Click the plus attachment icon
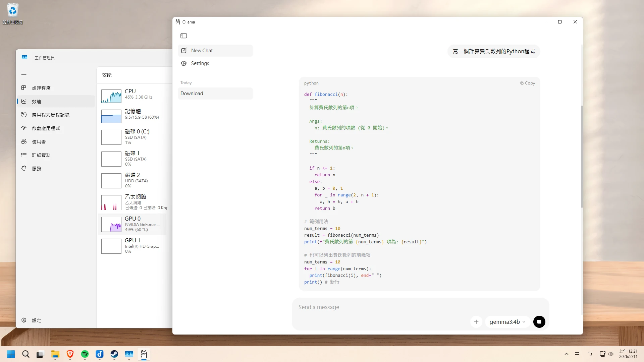Image resolution: width=644 pixels, height=362 pixels. pyautogui.click(x=476, y=322)
